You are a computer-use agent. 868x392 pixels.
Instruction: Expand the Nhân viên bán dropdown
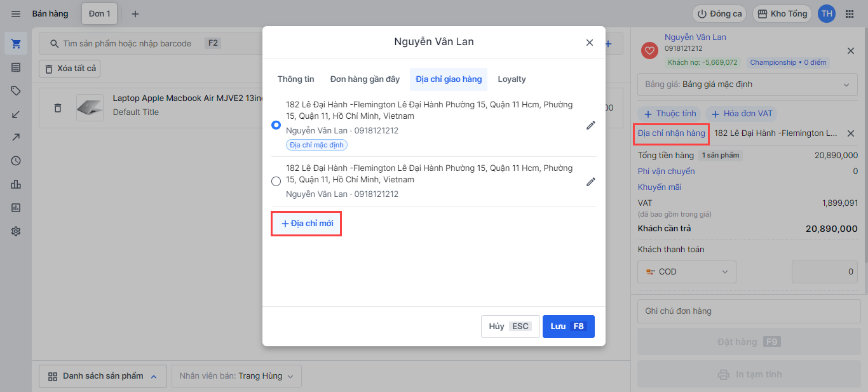point(236,376)
